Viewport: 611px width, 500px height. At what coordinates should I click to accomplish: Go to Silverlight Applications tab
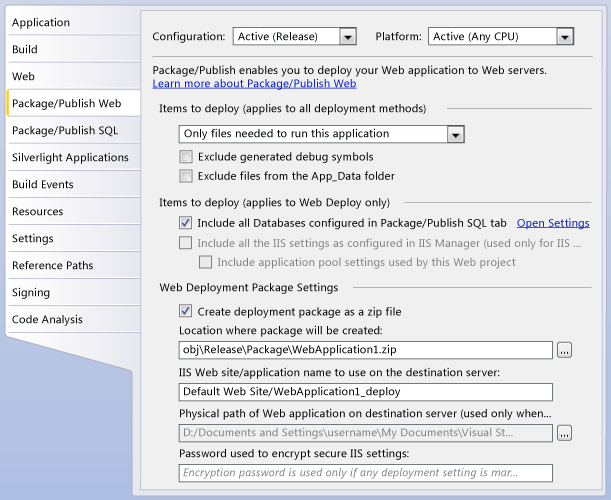74,157
